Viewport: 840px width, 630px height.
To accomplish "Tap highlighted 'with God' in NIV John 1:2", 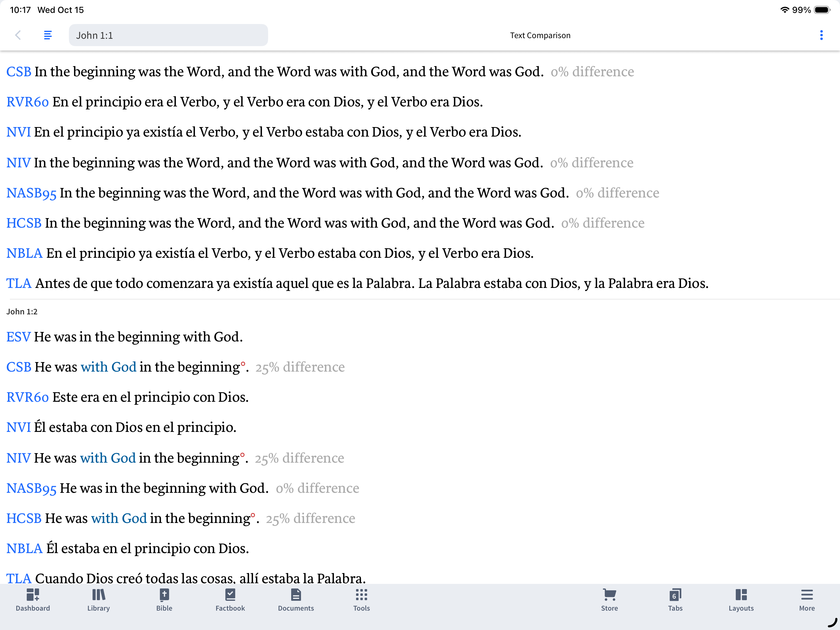I will coord(108,458).
